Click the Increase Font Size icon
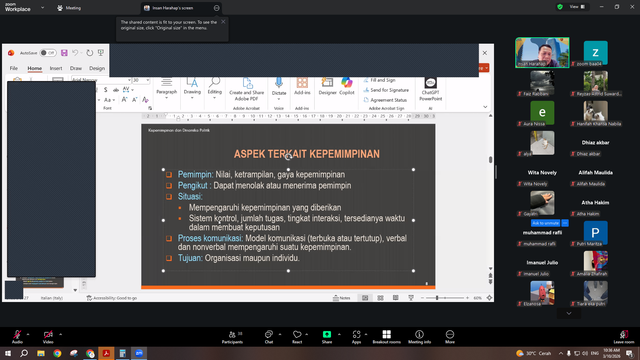Screen dimensions: 640x360 124,100
